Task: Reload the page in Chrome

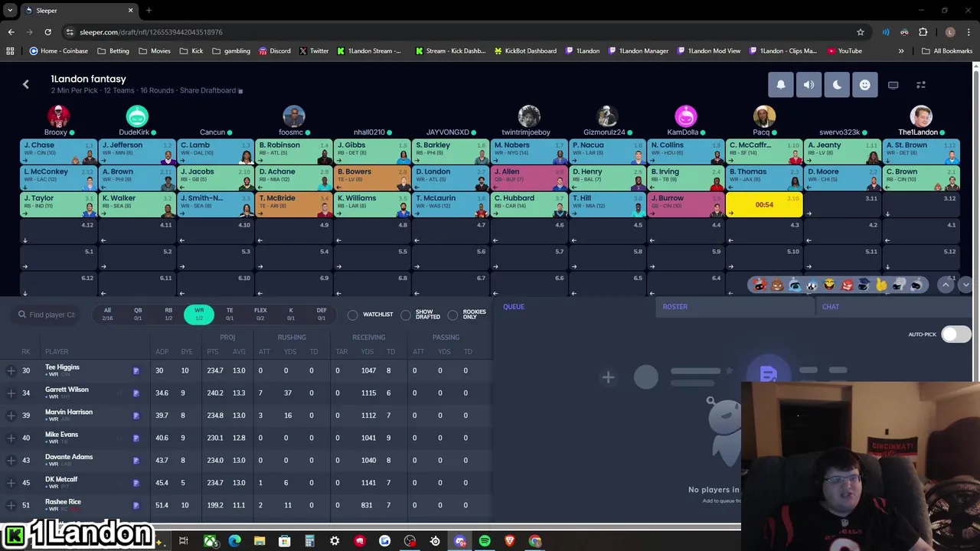Action: click(x=47, y=32)
